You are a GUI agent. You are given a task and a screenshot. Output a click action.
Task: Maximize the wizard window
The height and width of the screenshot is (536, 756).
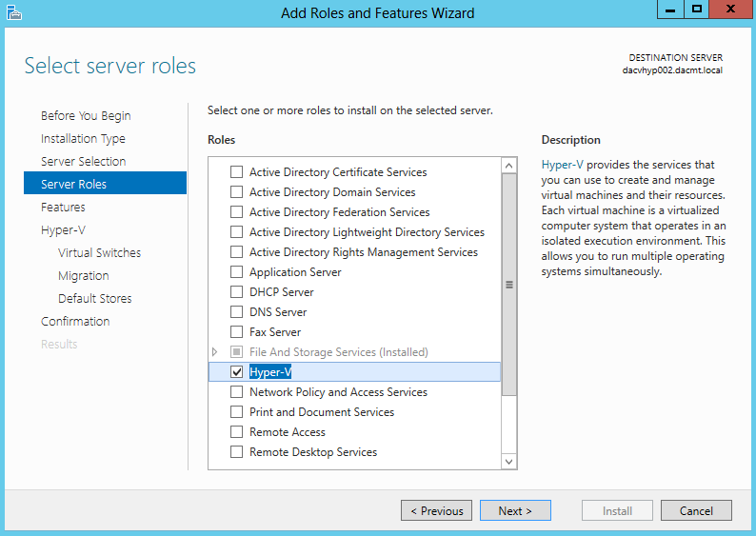point(697,10)
